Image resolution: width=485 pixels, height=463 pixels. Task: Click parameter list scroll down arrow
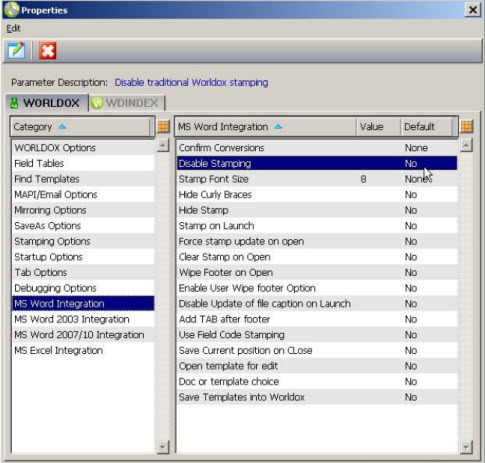pos(466,447)
